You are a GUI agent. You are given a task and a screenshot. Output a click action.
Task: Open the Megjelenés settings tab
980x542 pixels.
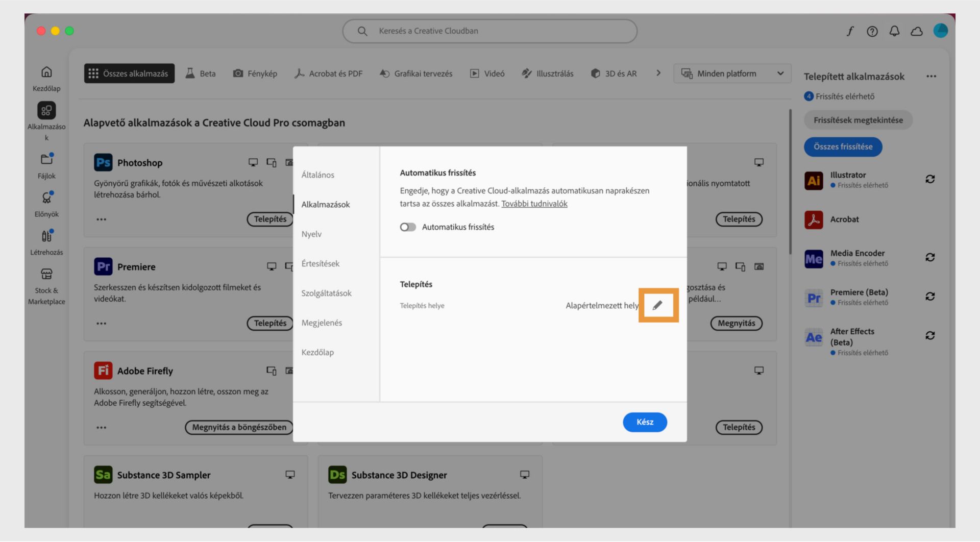coord(322,323)
